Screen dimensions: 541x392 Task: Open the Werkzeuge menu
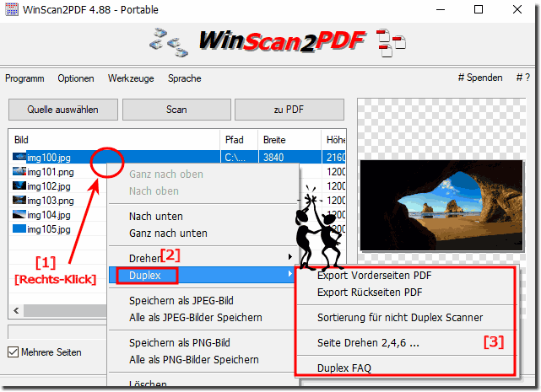click(x=131, y=78)
